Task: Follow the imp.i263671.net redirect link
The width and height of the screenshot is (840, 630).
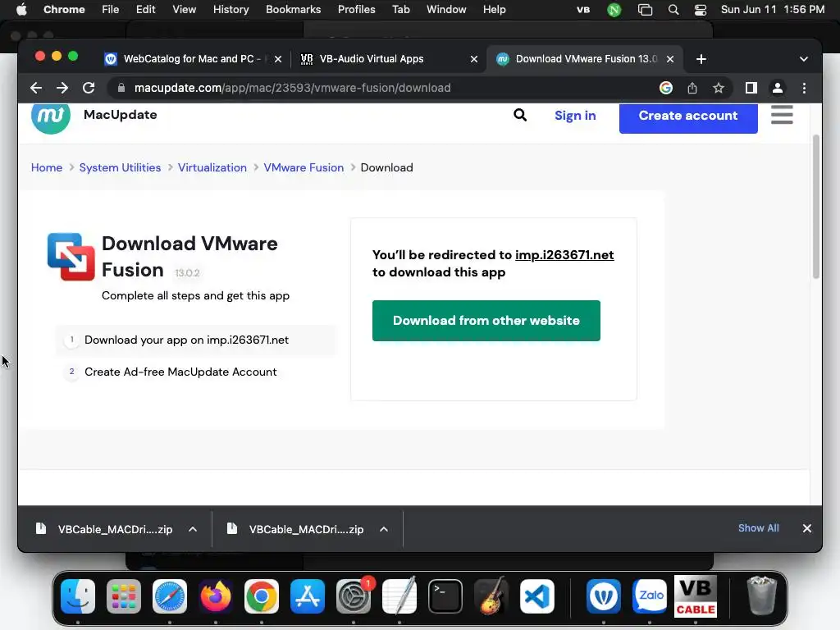Action: click(564, 255)
